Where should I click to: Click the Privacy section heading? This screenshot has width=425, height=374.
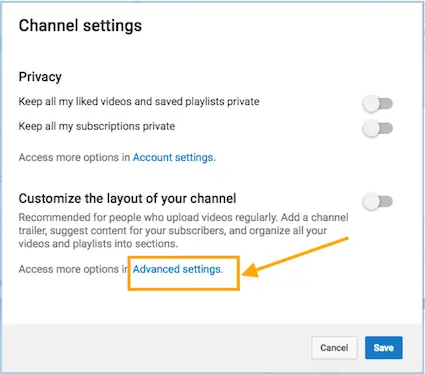tap(40, 77)
